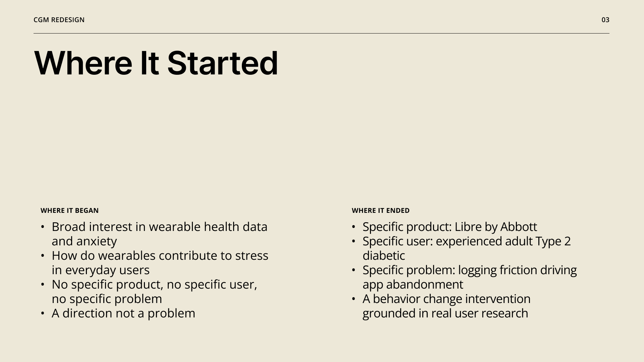Select the 'WHERE IT BEGAN' heading
644x362 pixels.
click(69, 210)
